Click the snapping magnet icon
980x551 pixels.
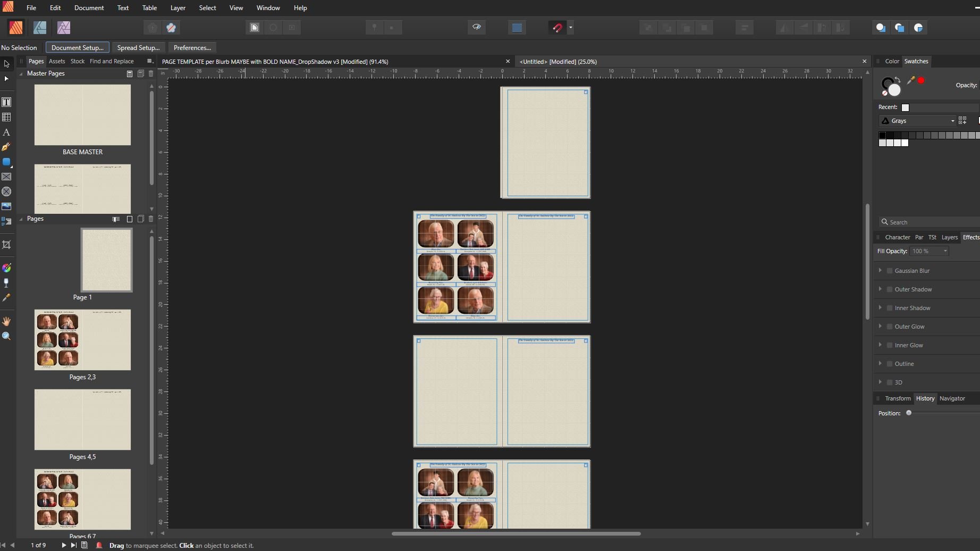[x=557, y=28]
